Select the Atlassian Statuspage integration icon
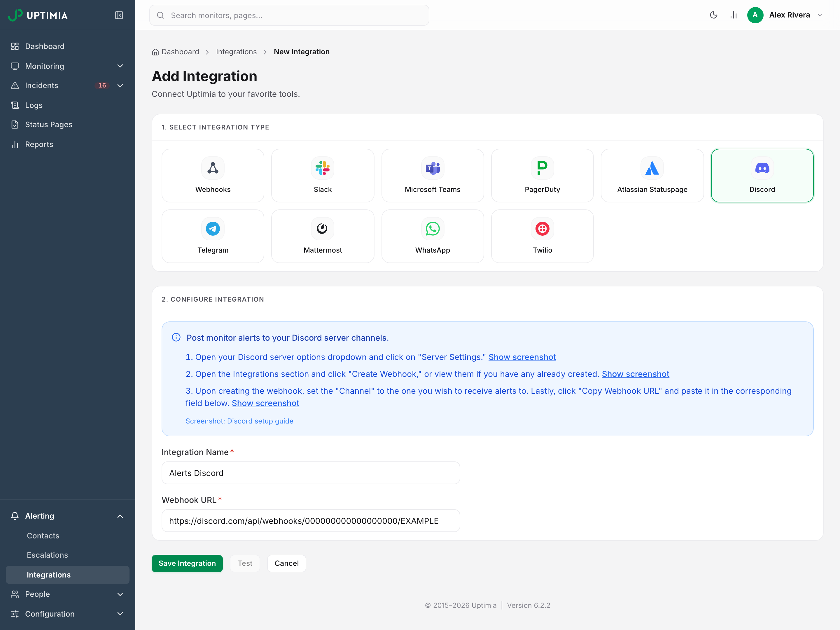 click(x=652, y=168)
